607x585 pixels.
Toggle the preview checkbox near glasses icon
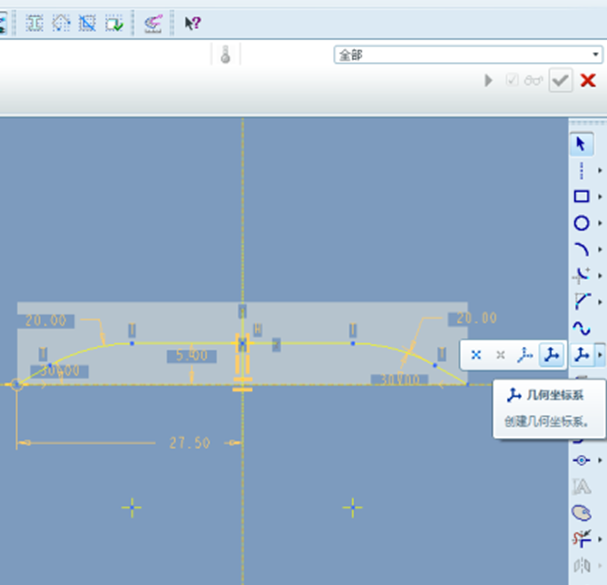pos(512,81)
